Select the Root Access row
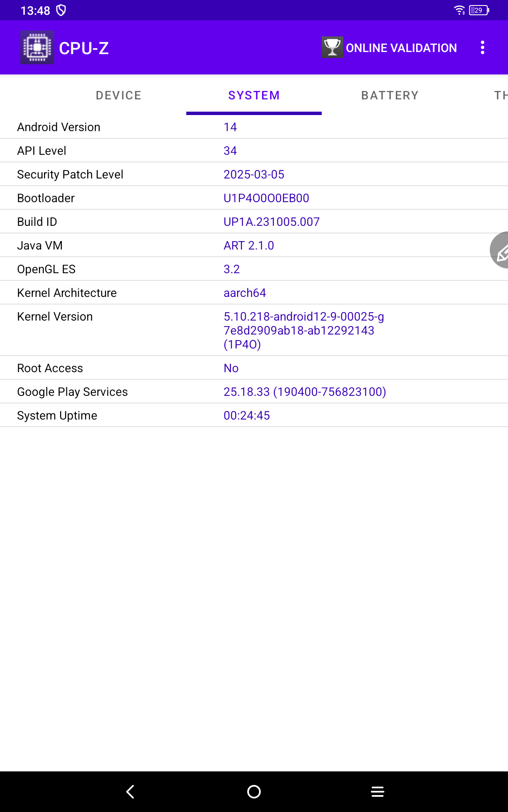Image resolution: width=508 pixels, height=812 pixels. click(254, 368)
